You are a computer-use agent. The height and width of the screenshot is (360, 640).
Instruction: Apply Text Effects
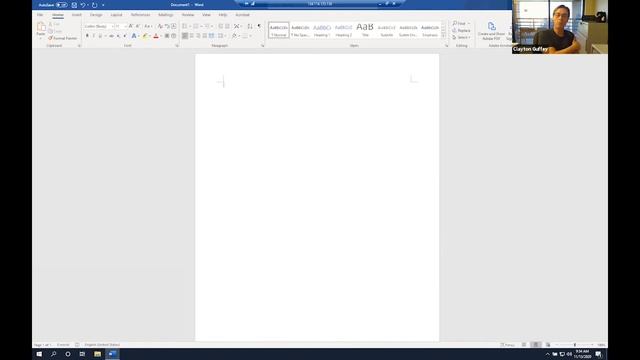click(133, 36)
